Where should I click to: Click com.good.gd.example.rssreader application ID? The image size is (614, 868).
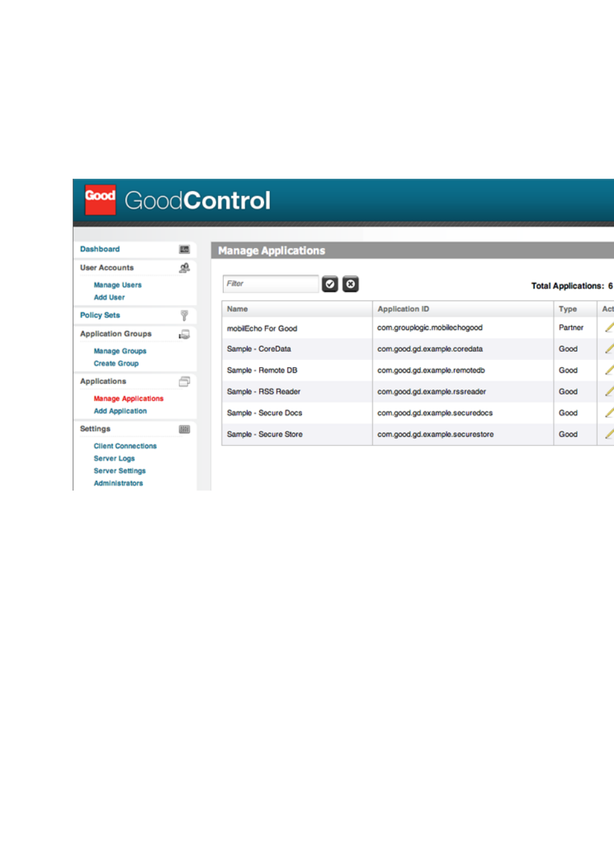click(x=432, y=392)
